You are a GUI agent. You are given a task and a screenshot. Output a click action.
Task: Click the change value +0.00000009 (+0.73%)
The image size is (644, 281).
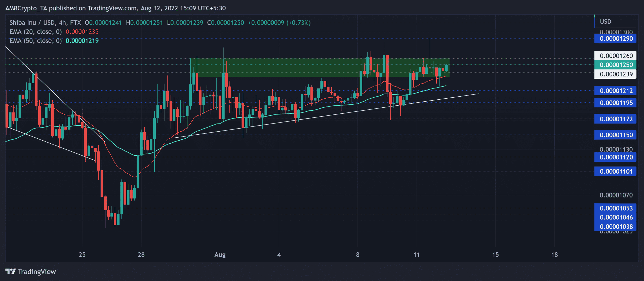[279, 23]
